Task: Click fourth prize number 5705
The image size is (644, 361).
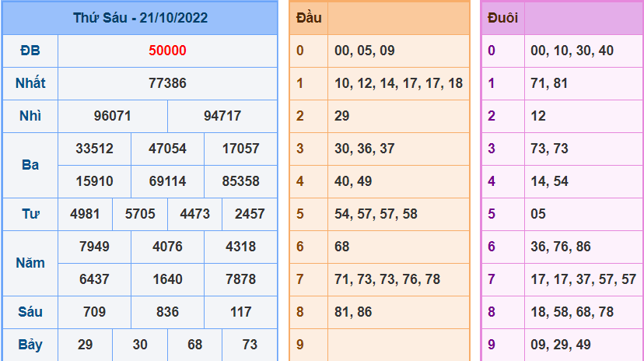Action: click(x=140, y=214)
